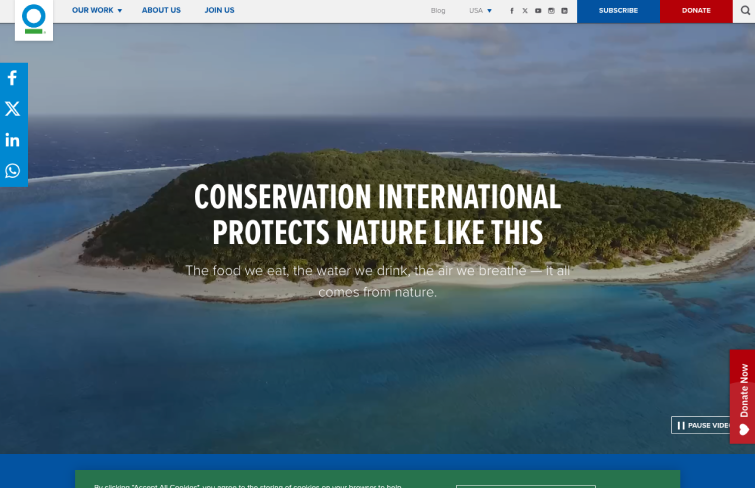Click the Conservation International logo

pos(34,20)
